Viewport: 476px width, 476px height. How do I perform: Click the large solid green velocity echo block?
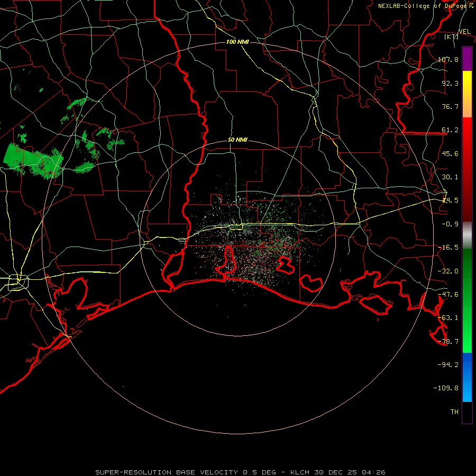pos(33,161)
